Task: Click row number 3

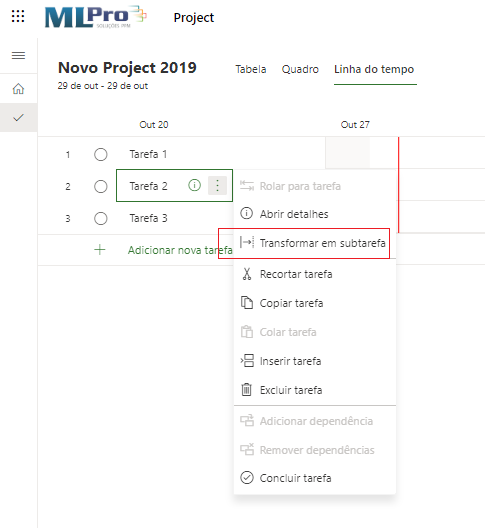Action: click(x=68, y=219)
